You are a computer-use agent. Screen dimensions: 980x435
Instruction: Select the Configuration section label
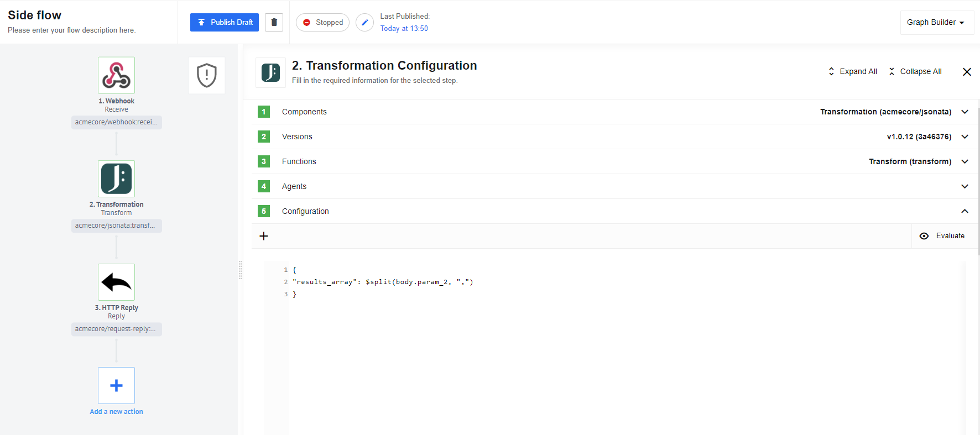pos(305,211)
